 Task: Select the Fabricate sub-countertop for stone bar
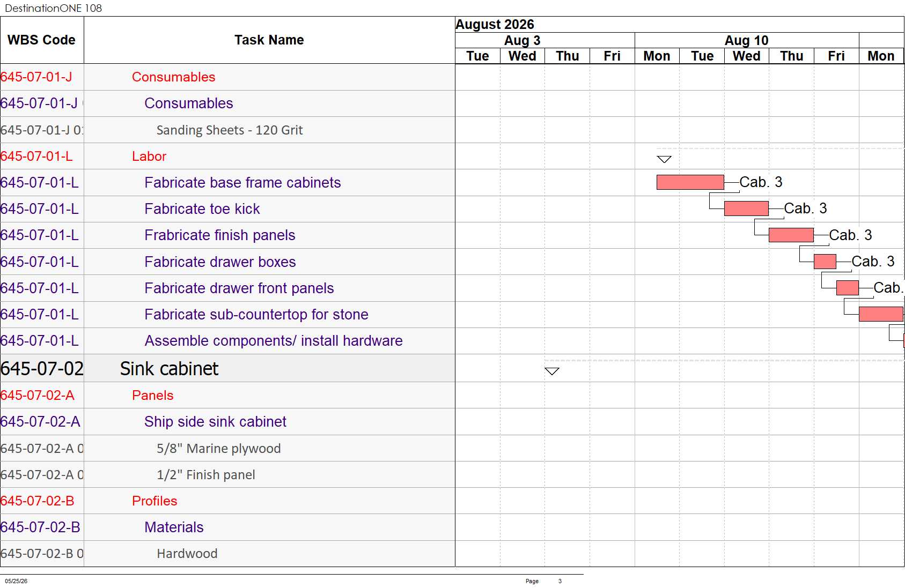tap(881, 314)
